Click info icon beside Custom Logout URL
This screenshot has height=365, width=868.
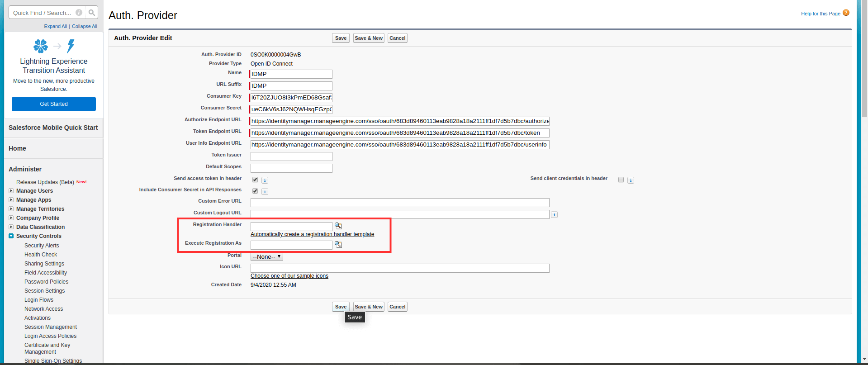(x=554, y=215)
